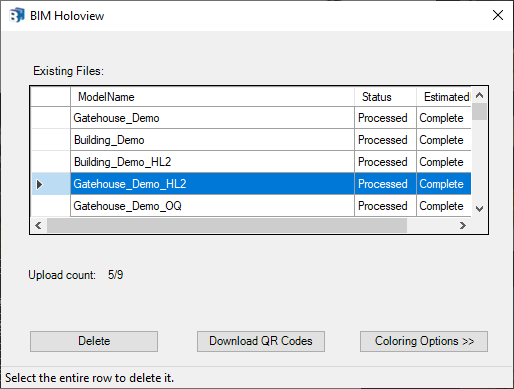Click row header of Building_Demo row
Image resolution: width=514 pixels, height=389 pixels.
51,140
